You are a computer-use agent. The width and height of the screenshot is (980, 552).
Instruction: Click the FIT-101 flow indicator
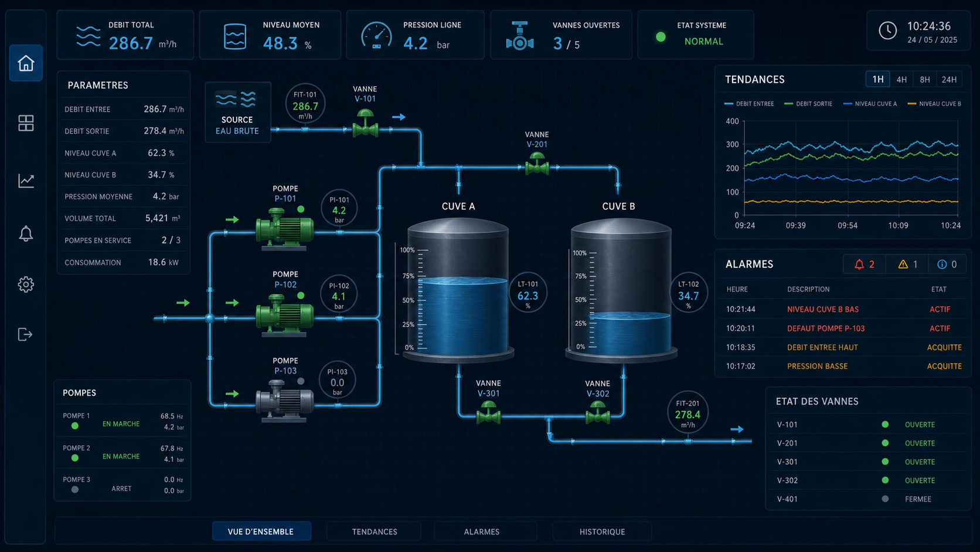tap(305, 104)
